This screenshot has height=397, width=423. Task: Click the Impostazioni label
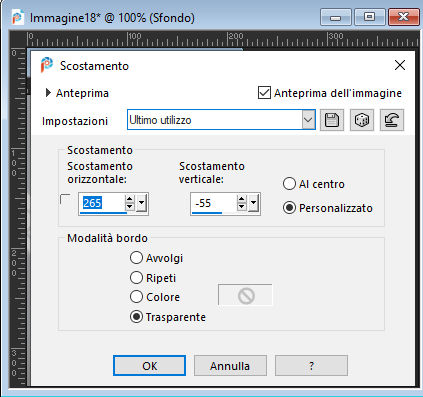tap(75, 121)
